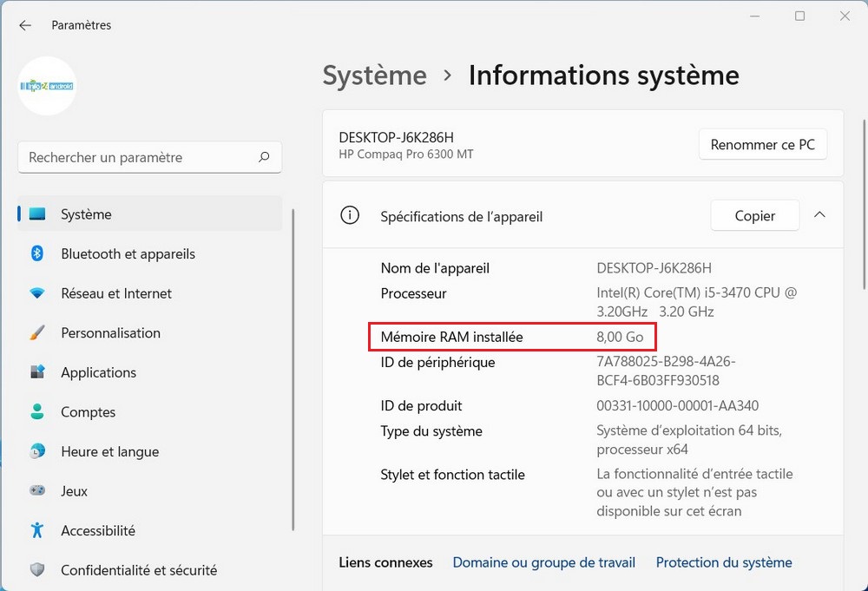The height and width of the screenshot is (591, 868).
Task: Click the info icon beside Spécifications
Action: pyautogui.click(x=349, y=215)
